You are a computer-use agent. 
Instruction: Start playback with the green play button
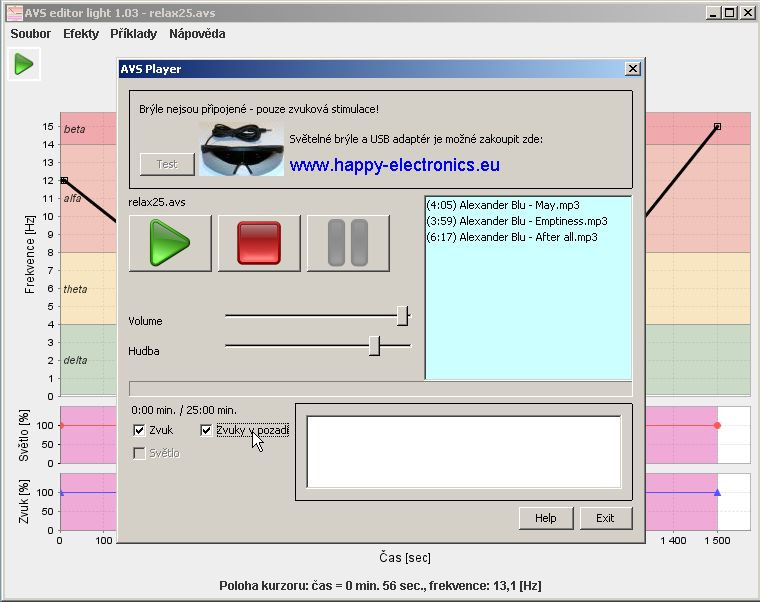coord(170,243)
